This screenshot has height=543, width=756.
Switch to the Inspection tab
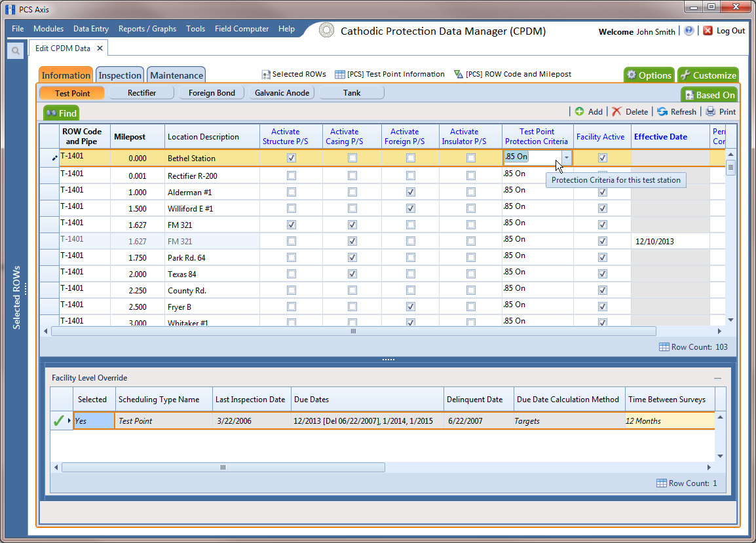(x=120, y=75)
